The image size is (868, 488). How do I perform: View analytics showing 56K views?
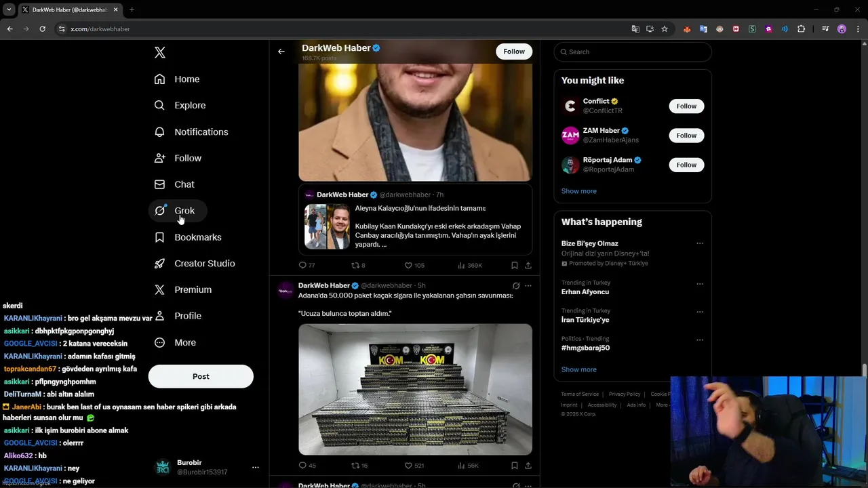[469, 466]
